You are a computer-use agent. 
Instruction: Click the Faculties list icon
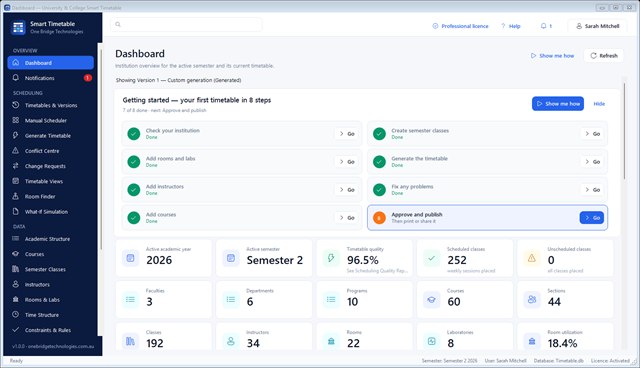[130, 299]
